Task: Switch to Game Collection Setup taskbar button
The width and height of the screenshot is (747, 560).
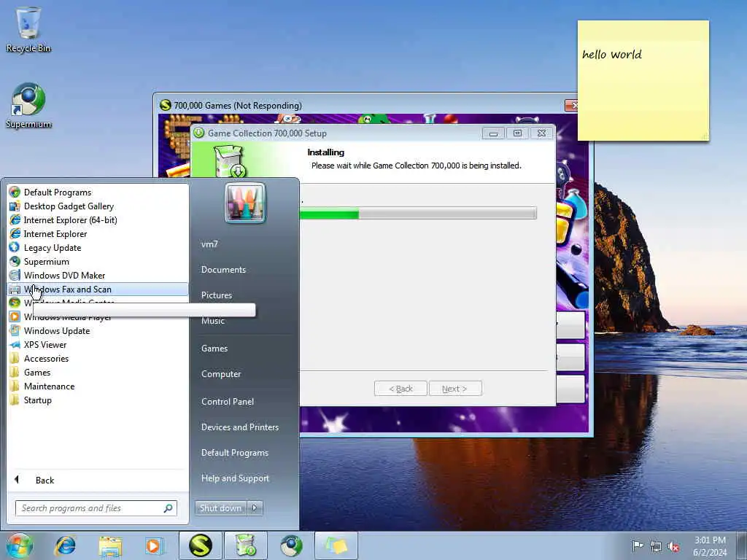Action: click(x=245, y=545)
